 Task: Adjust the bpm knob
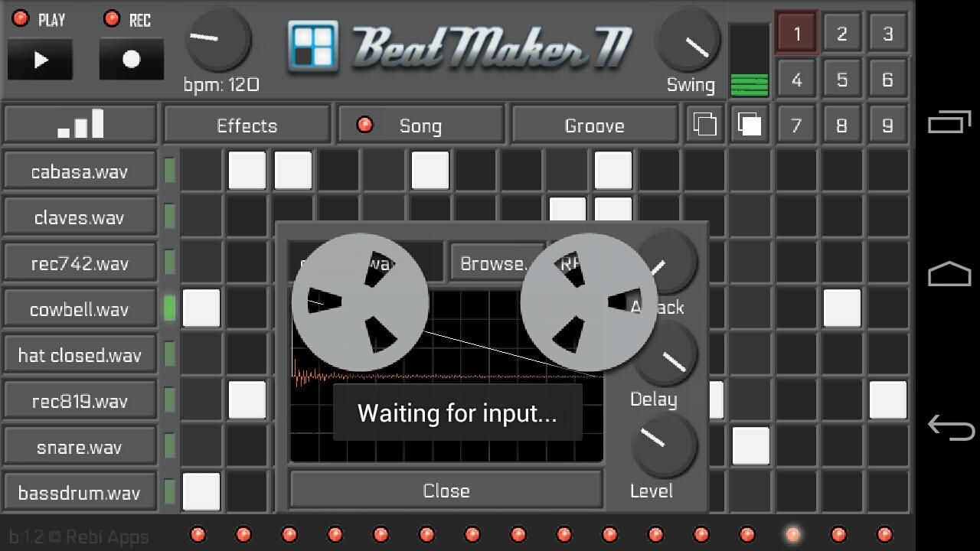tap(218, 38)
